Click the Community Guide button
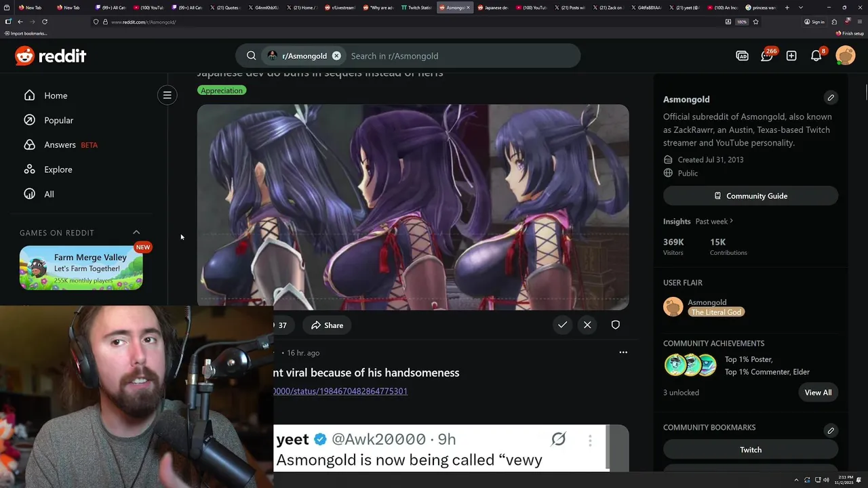 click(751, 196)
